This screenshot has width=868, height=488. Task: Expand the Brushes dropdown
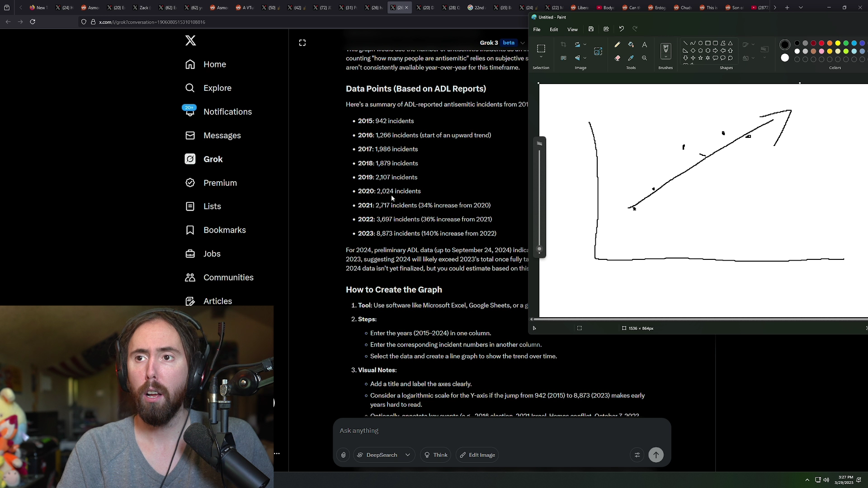pyautogui.click(x=666, y=58)
